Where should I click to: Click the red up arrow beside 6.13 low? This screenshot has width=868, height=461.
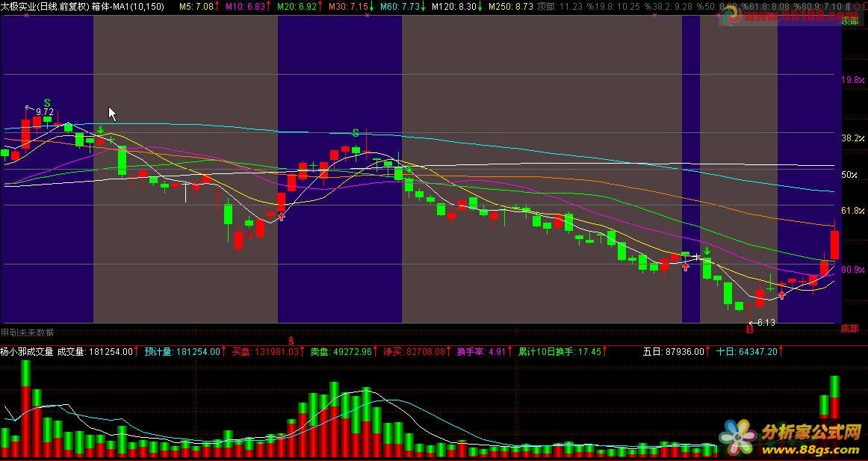coord(781,295)
